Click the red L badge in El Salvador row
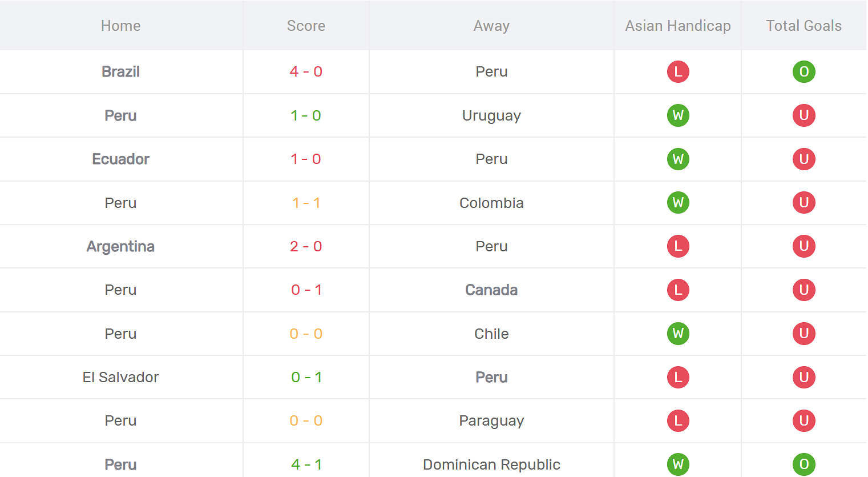Screen dimensions: 868x477 click(678, 377)
